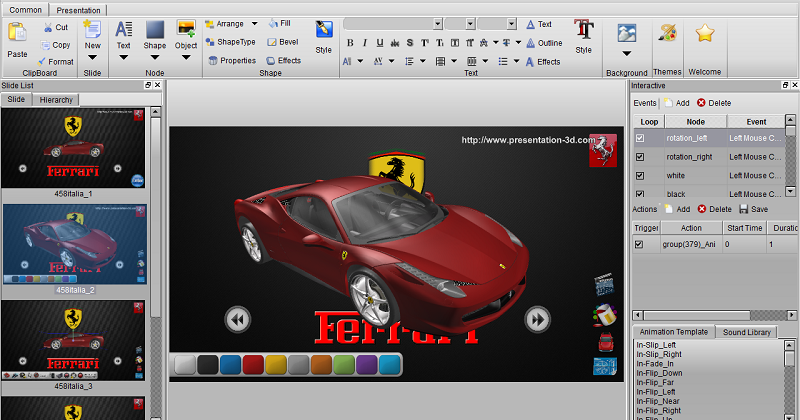This screenshot has width=800, height=420.
Task: Pick the purple color swatch on slide
Action: (x=366, y=365)
